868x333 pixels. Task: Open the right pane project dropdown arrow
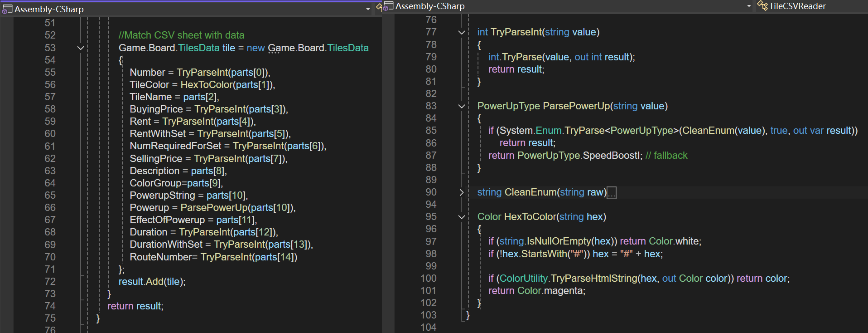tap(749, 6)
